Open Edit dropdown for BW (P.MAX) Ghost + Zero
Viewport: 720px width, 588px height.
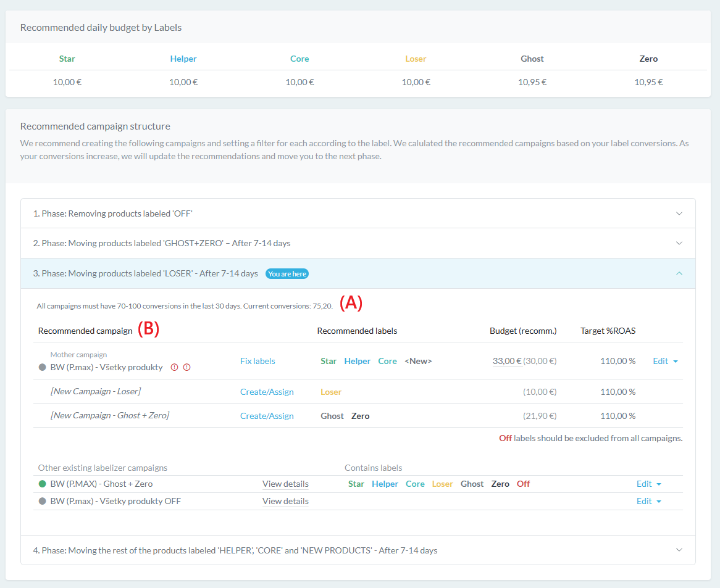tap(648, 484)
